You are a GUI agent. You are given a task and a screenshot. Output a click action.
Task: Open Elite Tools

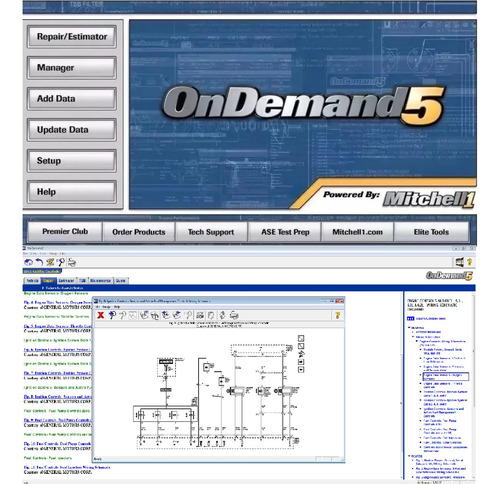pyautogui.click(x=431, y=232)
